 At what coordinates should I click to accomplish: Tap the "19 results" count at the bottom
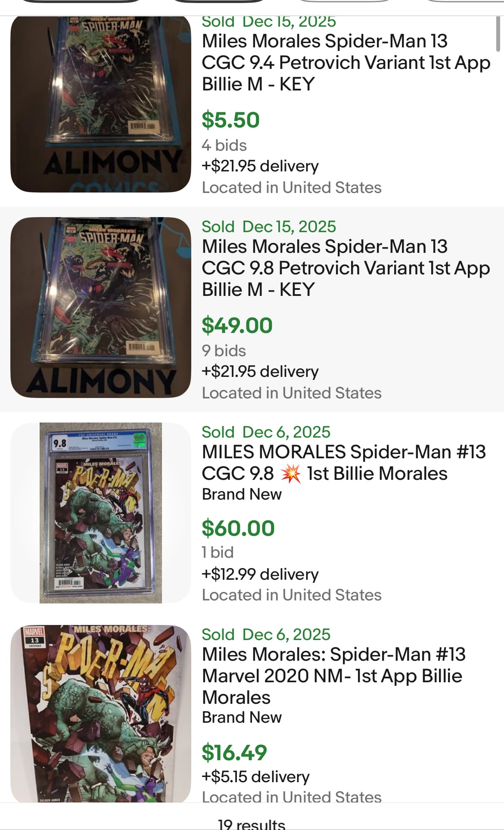click(252, 824)
